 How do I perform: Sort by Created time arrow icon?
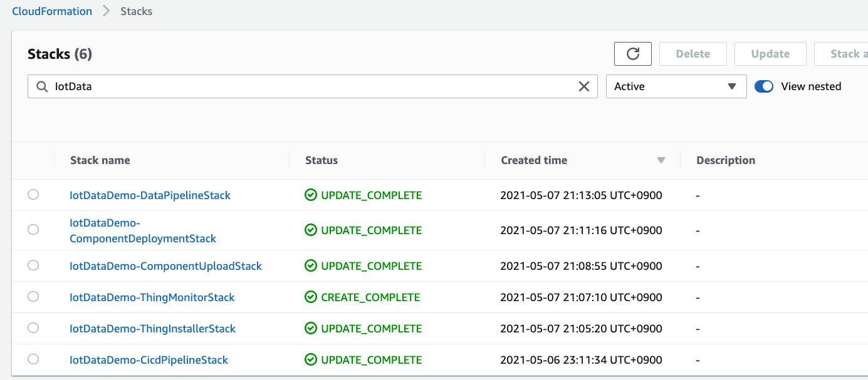[x=661, y=160]
